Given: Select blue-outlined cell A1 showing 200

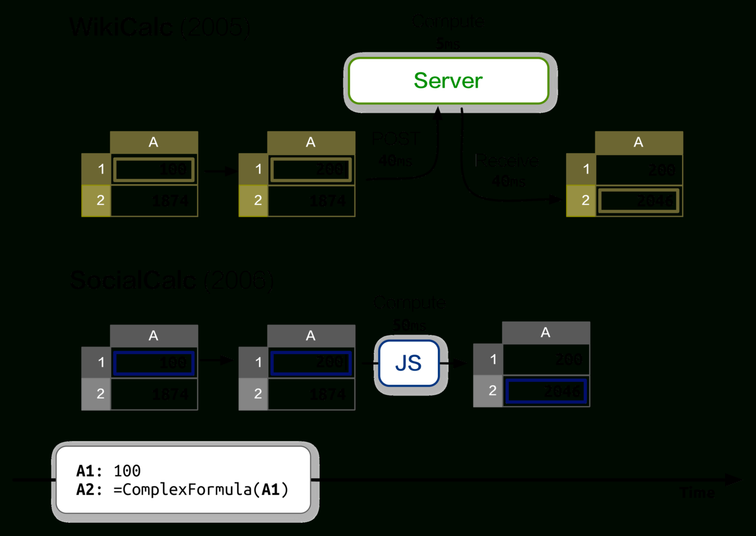Looking at the screenshot, I should click(311, 363).
